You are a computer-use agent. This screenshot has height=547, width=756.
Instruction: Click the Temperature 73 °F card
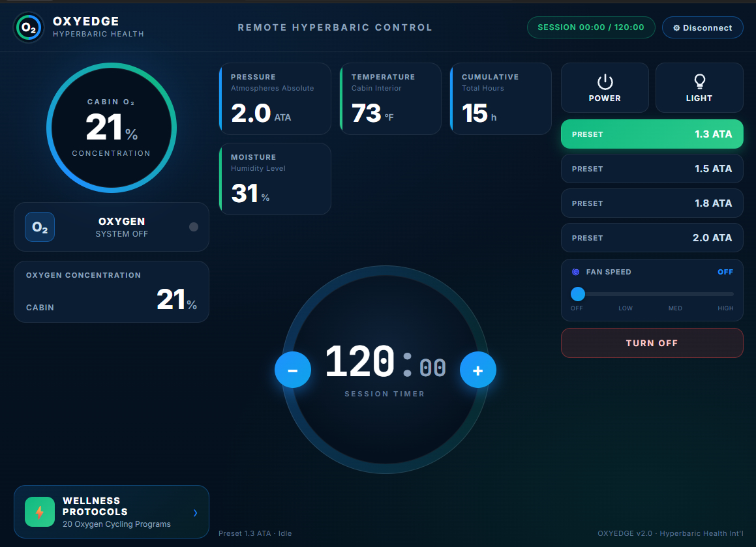coord(391,99)
